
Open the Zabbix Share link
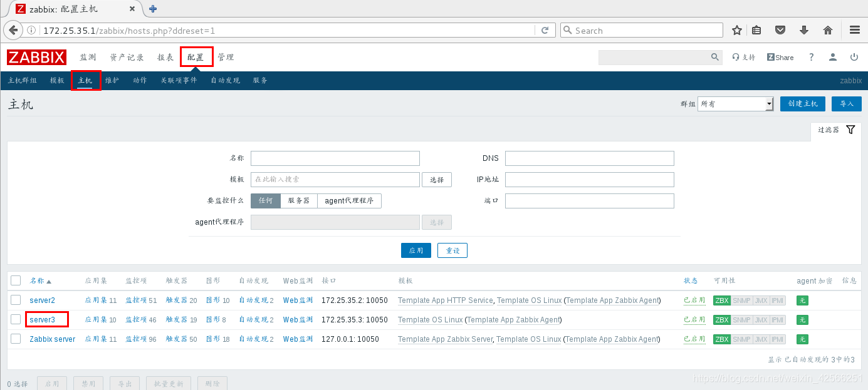pyautogui.click(x=780, y=58)
